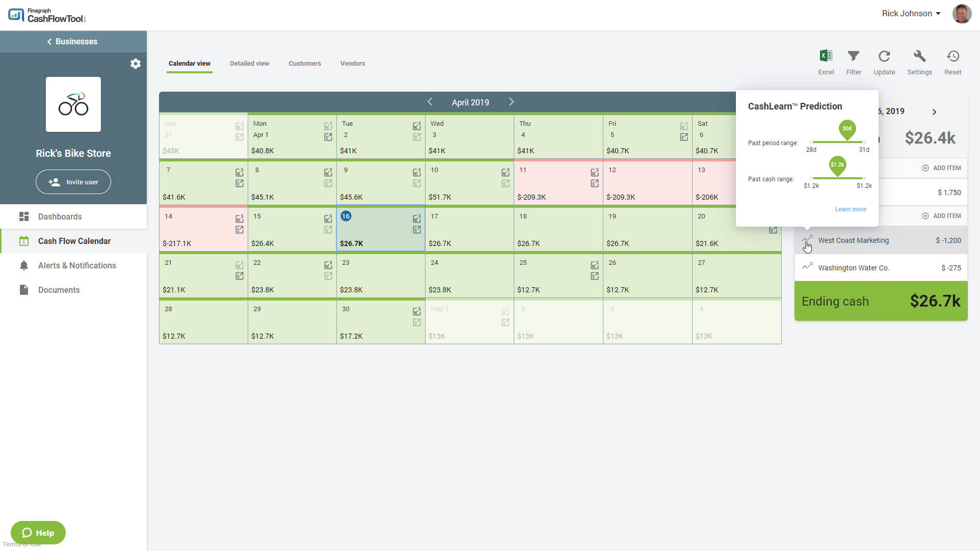Open cash-in icon on April 22
The image size is (980, 551).
tap(328, 265)
